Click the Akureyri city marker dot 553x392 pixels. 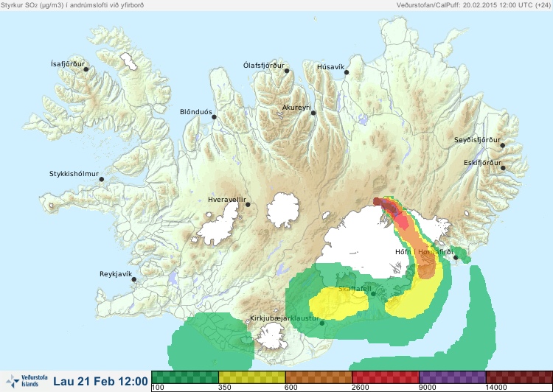pyautogui.click(x=313, y=113)
